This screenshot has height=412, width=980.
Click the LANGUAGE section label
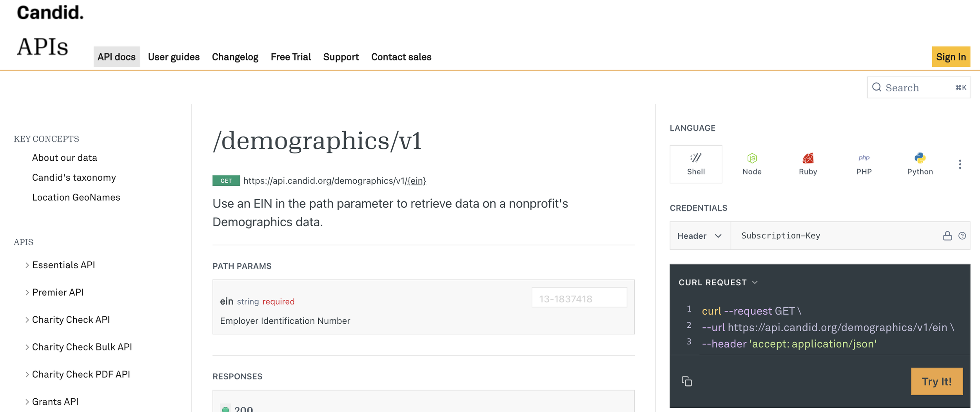(x=693, y=128)
